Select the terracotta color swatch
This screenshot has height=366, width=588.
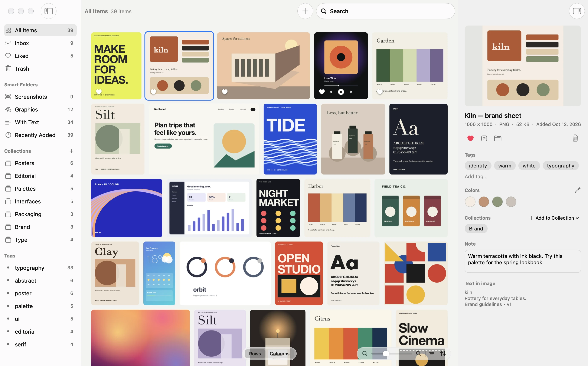[x=484, y=202]
